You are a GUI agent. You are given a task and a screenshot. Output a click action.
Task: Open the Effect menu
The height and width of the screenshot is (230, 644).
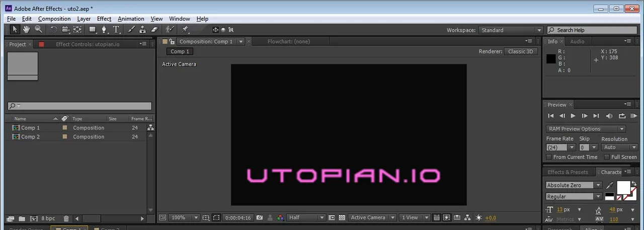(x=104, y=19)
